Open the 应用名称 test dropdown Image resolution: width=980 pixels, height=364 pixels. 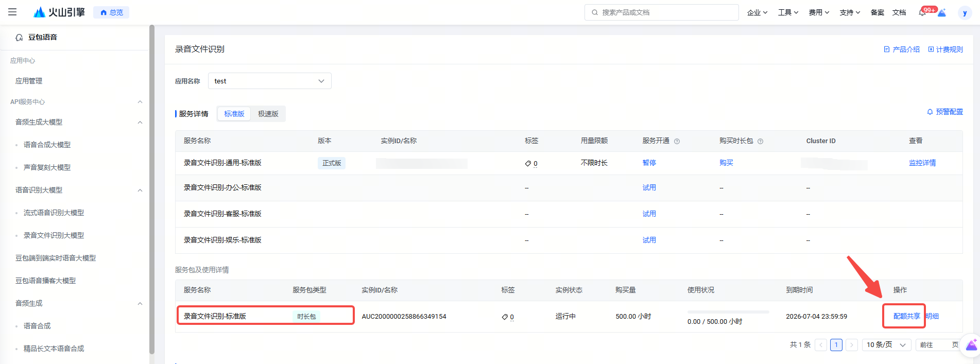(269, 81)
